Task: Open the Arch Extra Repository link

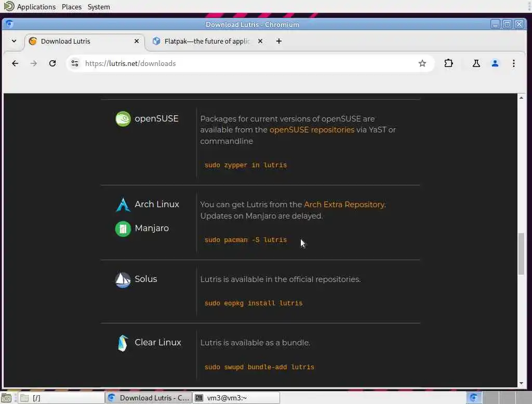Action: pyautogui.click(x=345, y=205)
